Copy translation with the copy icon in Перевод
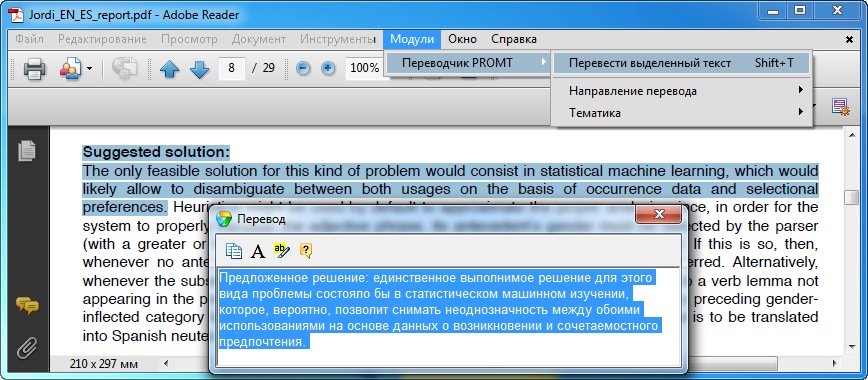Viewport: 868px width, 380px height. [x=234, y=251]
